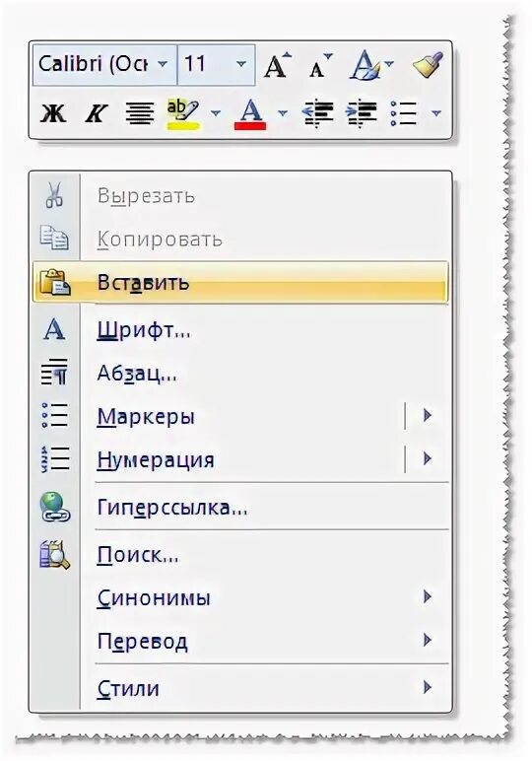The height and width of the screenshot is (761, 532).
Task: Select the Format Painter brush
Action: [428, 65]
